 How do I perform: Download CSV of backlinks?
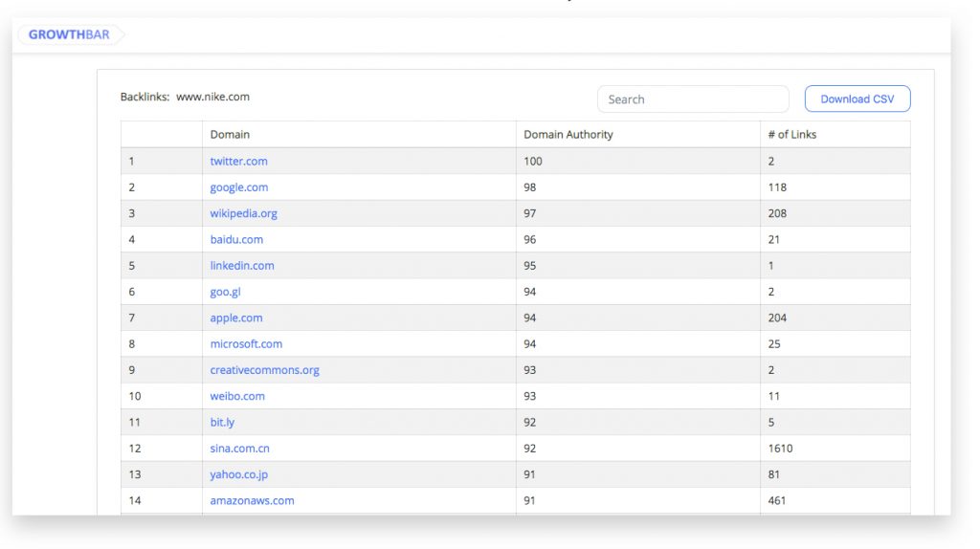coord(857,99)
